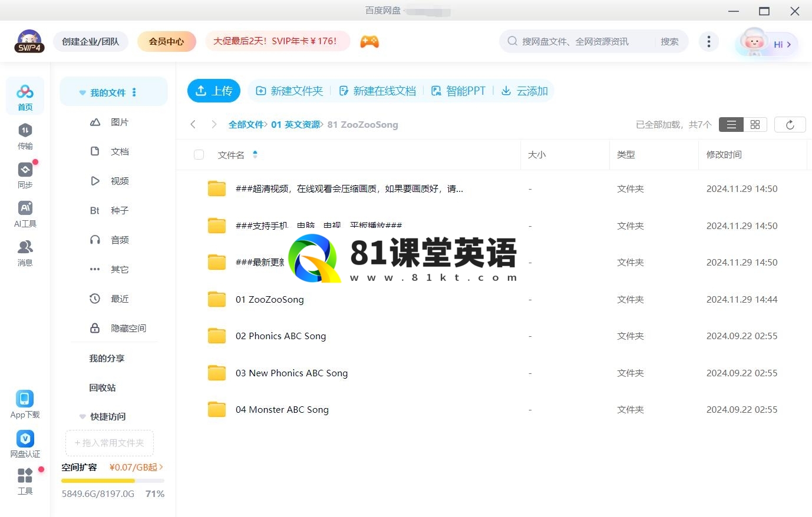Open folder 04 Monster ABC Song

(x=282, y=409)
